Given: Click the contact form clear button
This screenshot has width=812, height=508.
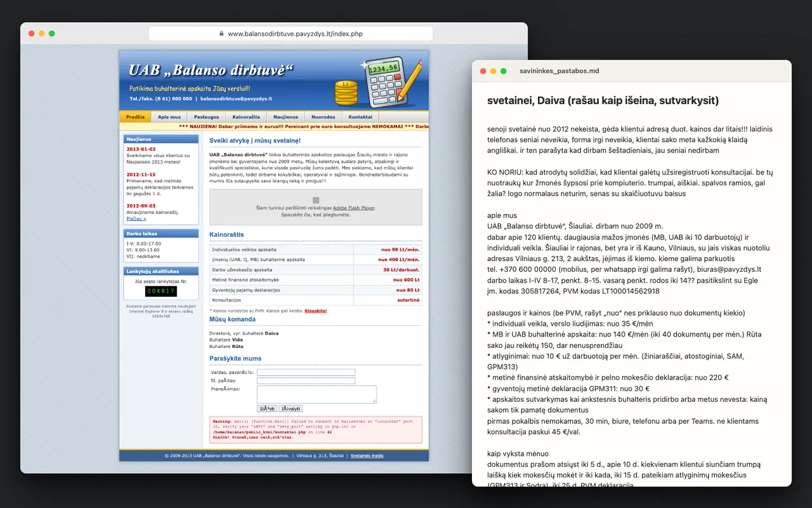Looking at the screenshot, I should (291, 408).
